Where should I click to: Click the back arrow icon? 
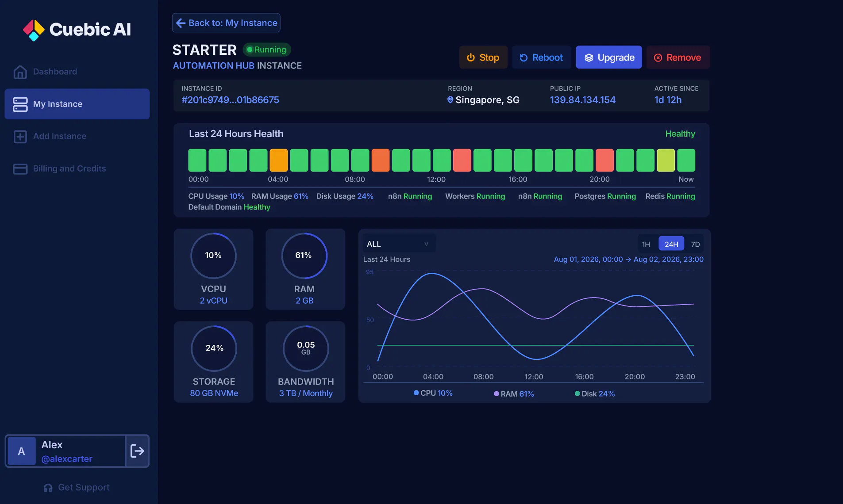tap(181, 23)
